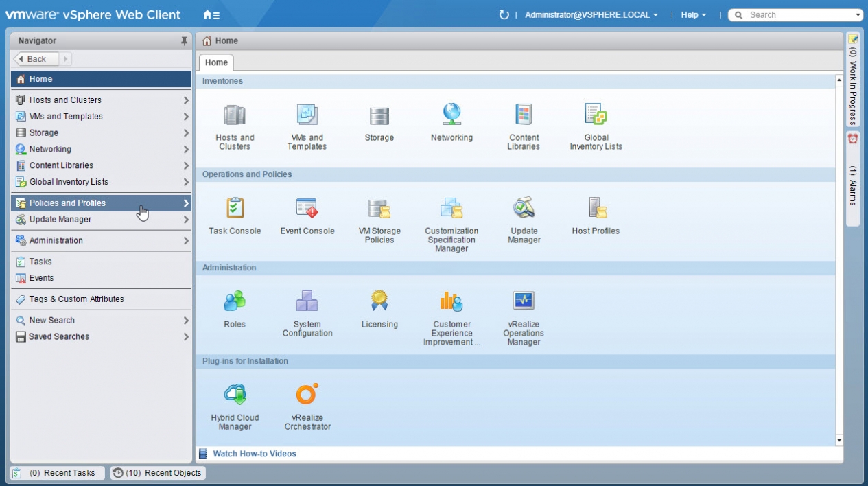
Task: Click the refresh icon in top bar
Action: pyautogui.click(x=504, y=15)
